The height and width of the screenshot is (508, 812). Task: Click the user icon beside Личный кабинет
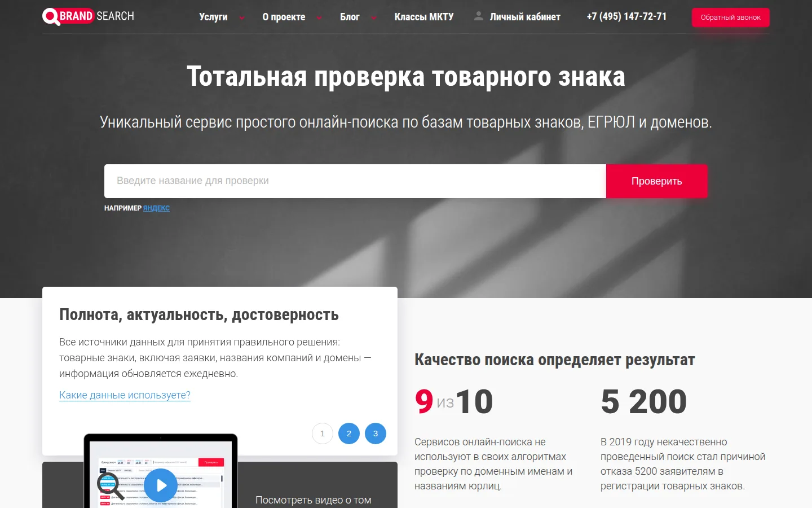[479, 16]
